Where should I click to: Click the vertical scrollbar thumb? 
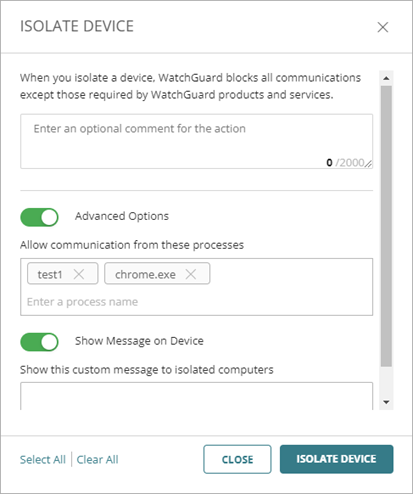coord(386,226)
